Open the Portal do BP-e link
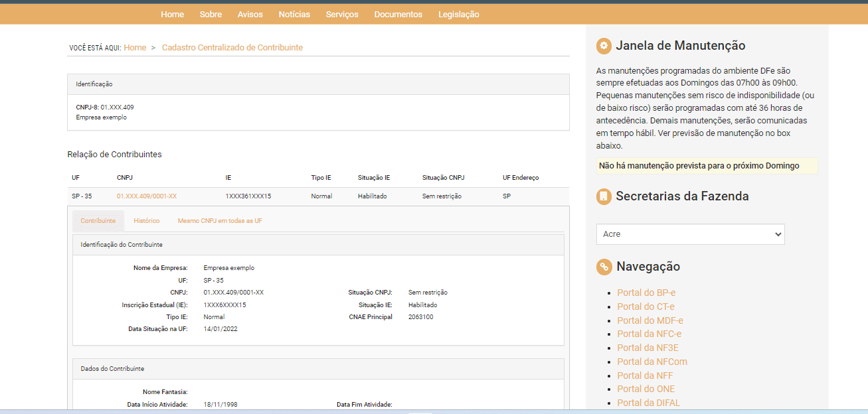 pos(646,293)
